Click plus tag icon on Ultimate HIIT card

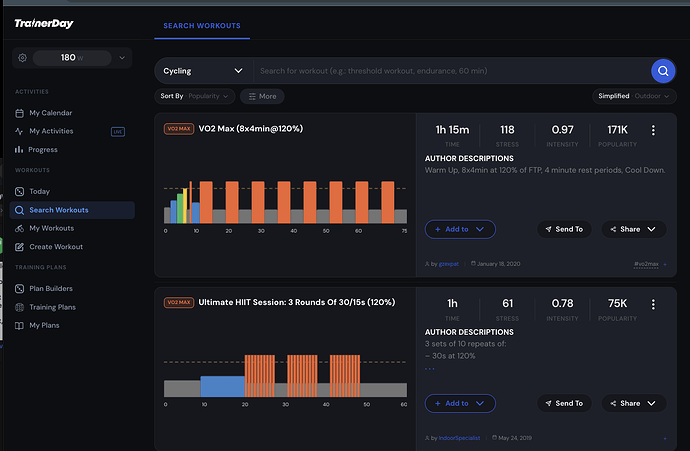tap(665, 438)
